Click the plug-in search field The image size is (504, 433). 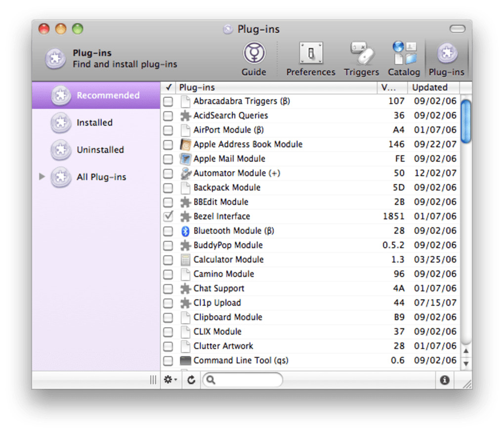(x=243, y=380)
